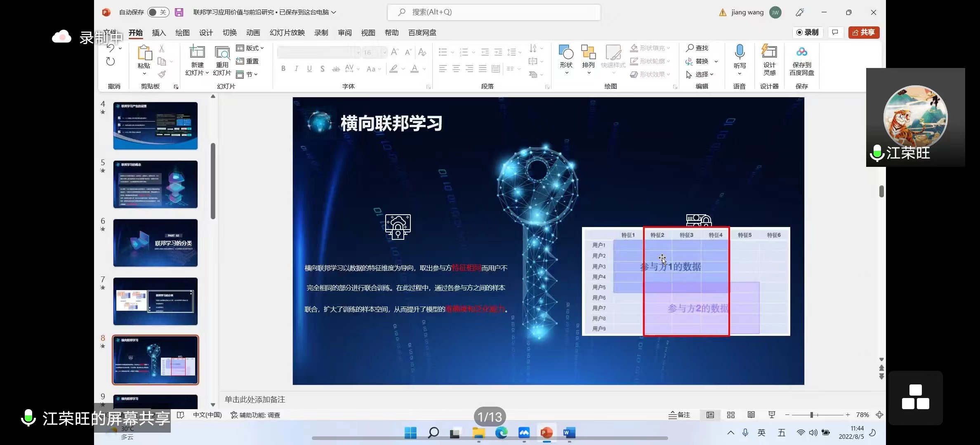Click the red Share button
980x445 pixels.
pyautogui.click(x=864, y=33)
